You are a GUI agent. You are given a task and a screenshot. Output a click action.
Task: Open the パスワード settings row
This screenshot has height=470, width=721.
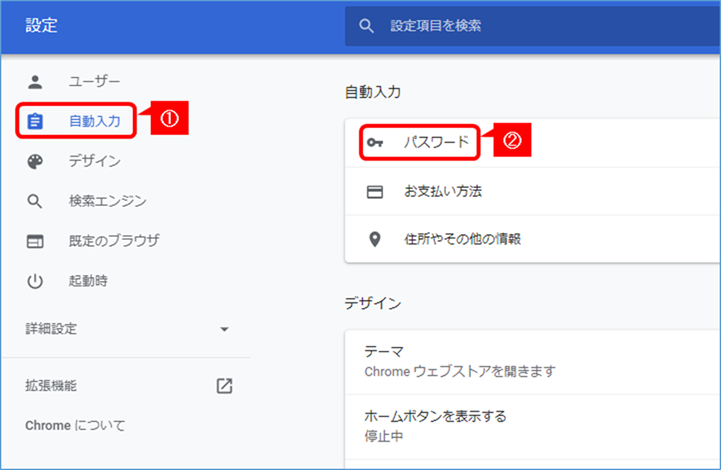point(532,143)
